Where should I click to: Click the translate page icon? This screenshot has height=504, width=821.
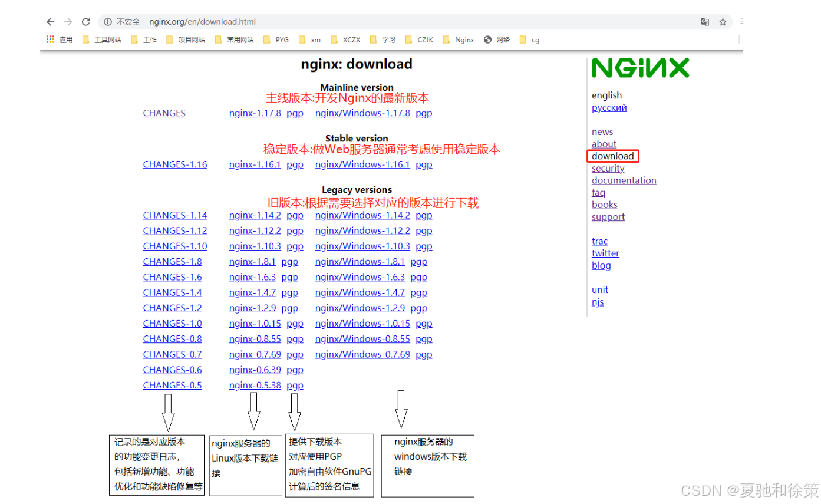point(705,22)
